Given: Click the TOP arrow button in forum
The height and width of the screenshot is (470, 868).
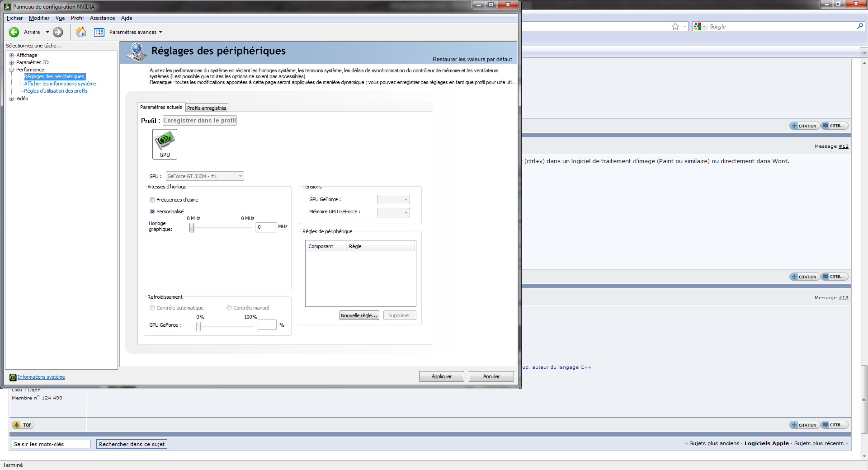Looking at the screenshot, I should 23,425.
